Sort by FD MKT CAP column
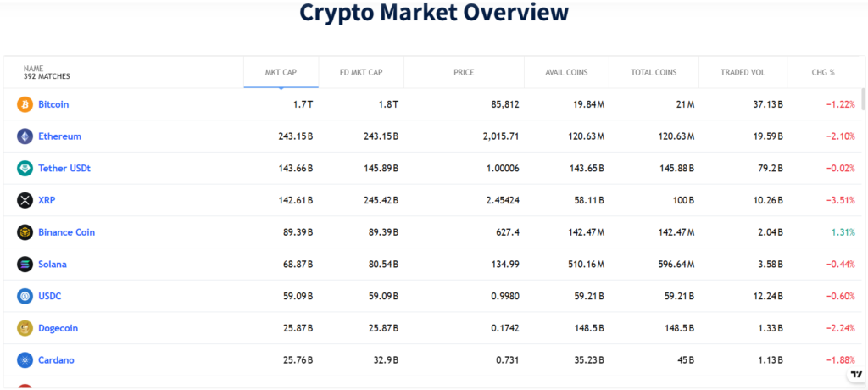The image size is (868, 390). coord(360,72)
